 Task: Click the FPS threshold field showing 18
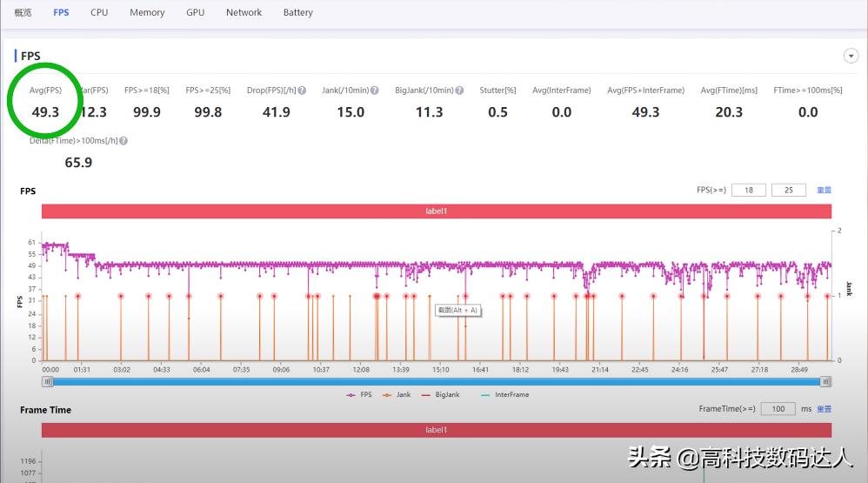[749, 190]
